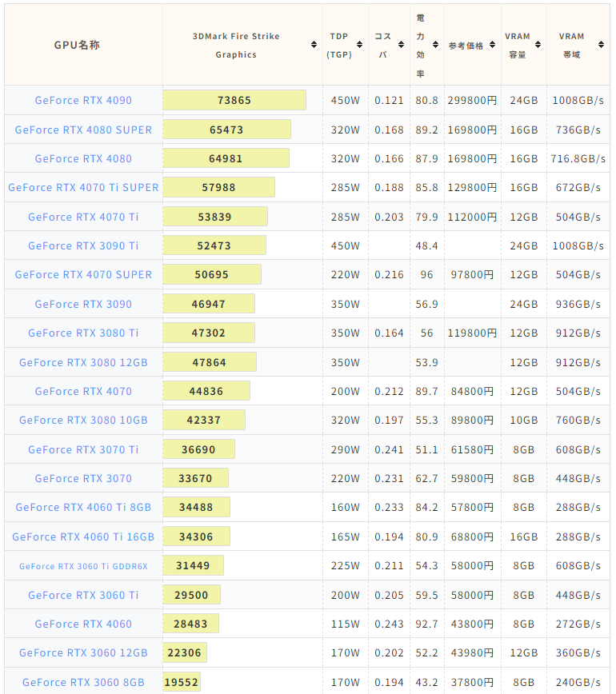Click the 参考価格 header text

pyautogui.click(x=466, y=46)
